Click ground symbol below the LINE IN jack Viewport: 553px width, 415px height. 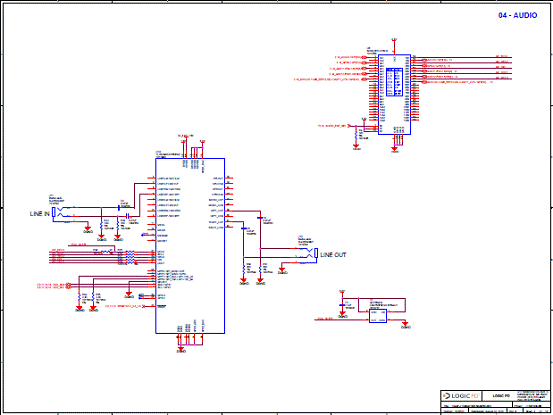pos(88,230)
